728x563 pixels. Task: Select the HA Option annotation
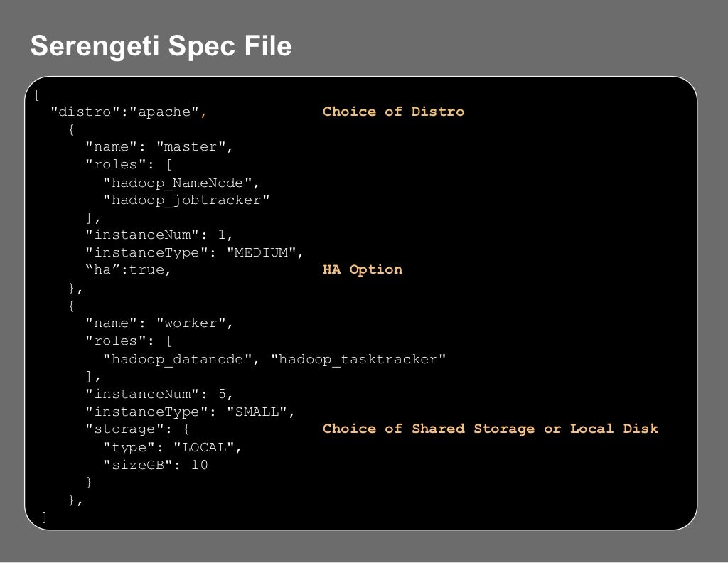point(362,270)
